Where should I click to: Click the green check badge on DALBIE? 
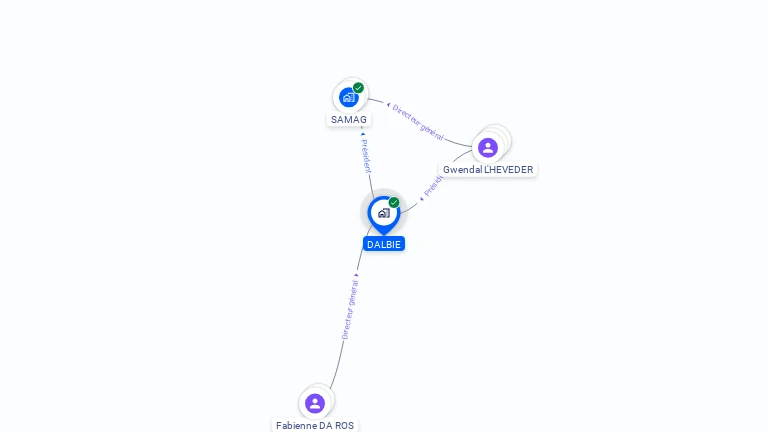394,202
